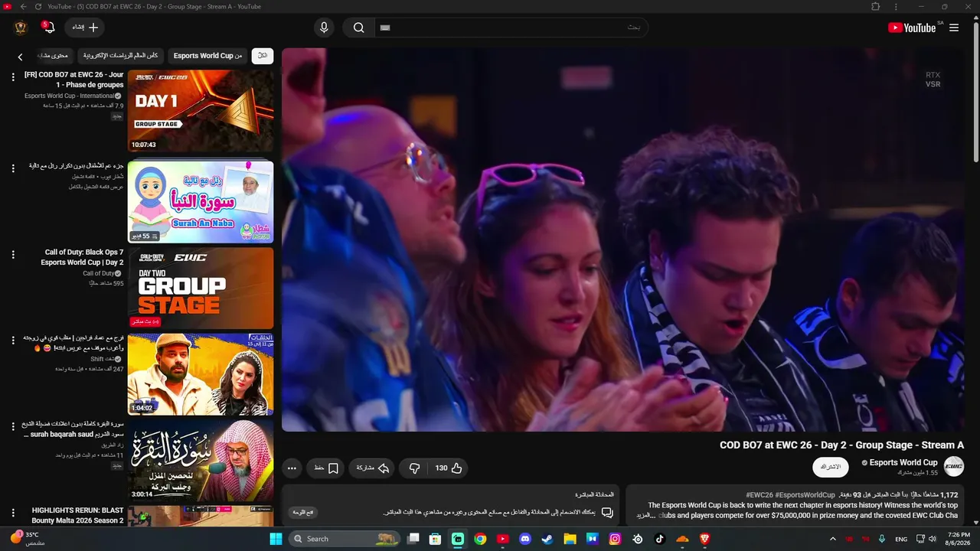The width and height of the screenshot is (980, 551).
Task: Open the Esports World Cup channel name
Action: [903, 462]
